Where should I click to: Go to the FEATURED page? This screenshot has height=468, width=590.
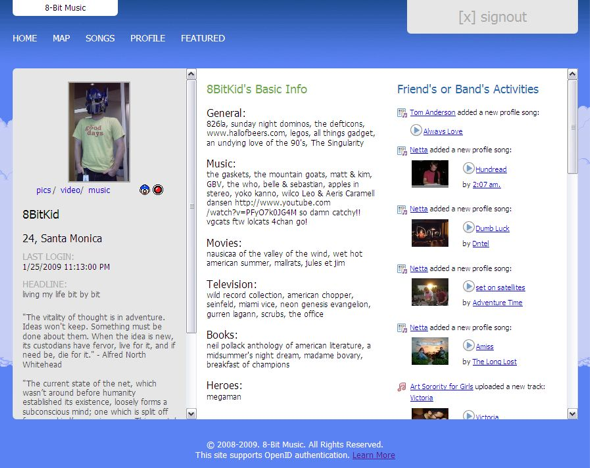[203, 38]
